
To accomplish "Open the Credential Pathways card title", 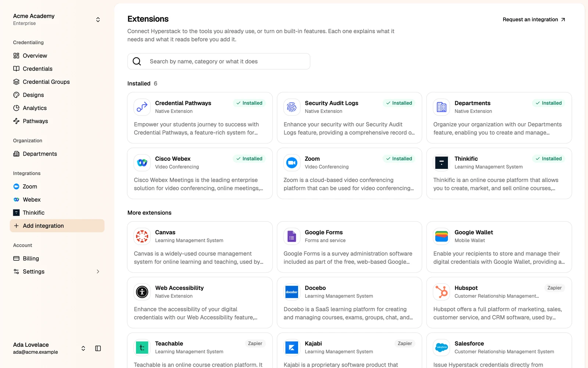I will (x=183, y=103).
